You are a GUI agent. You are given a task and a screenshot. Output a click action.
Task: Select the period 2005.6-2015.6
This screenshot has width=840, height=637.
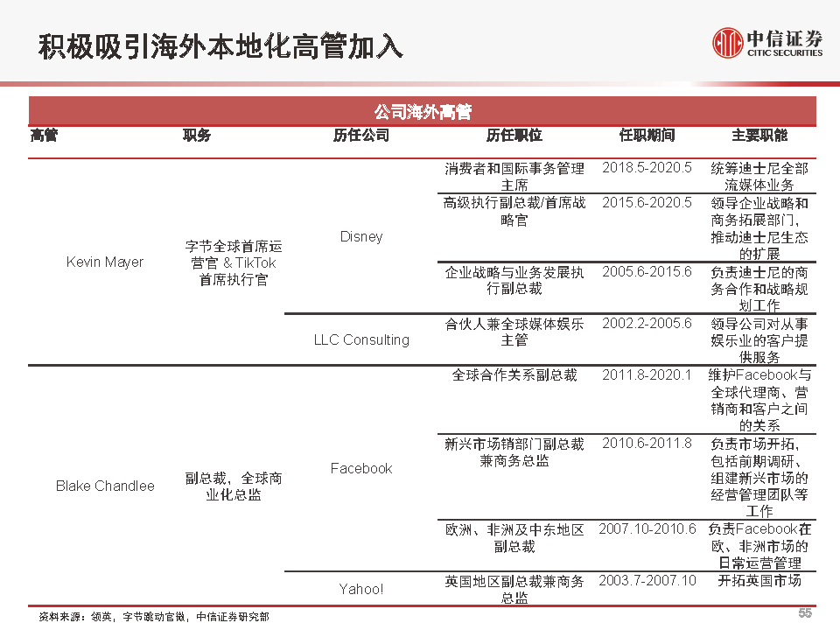pos(647,271)
